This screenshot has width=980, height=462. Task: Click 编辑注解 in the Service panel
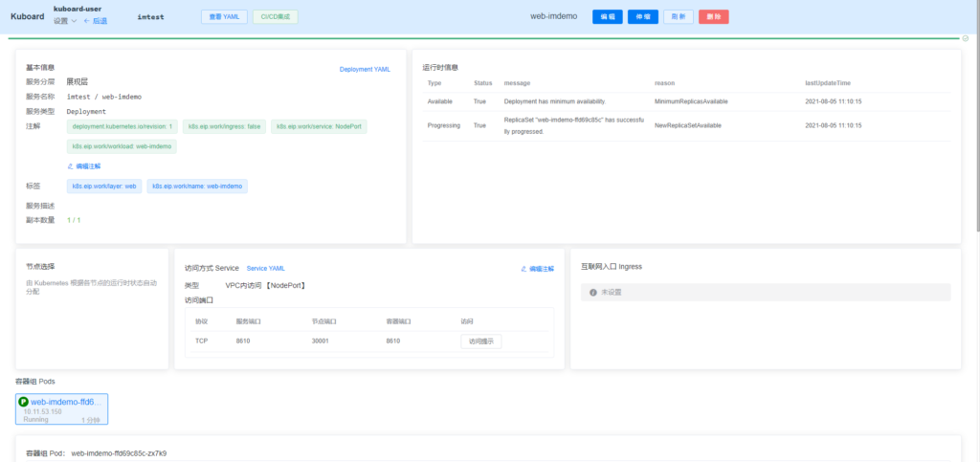[537, 269]
